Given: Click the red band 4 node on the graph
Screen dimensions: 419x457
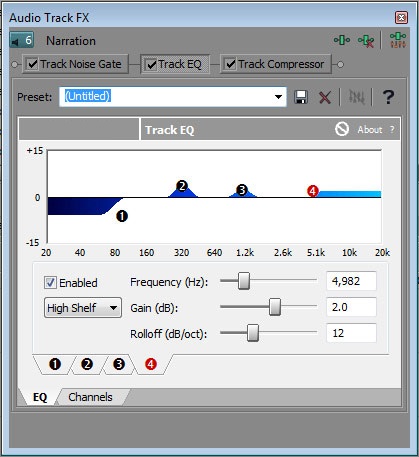Looking at the screenshot, I should tap(313, 191).
